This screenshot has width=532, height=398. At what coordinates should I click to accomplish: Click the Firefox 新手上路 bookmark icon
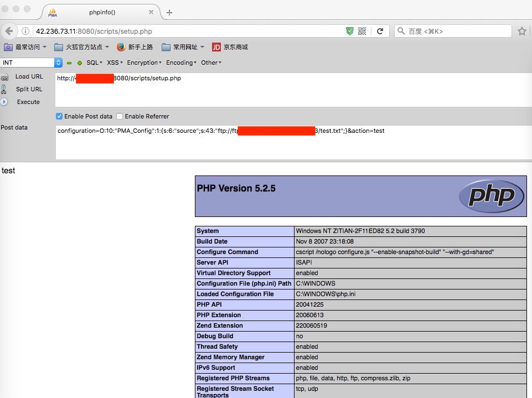click(121, 47)
